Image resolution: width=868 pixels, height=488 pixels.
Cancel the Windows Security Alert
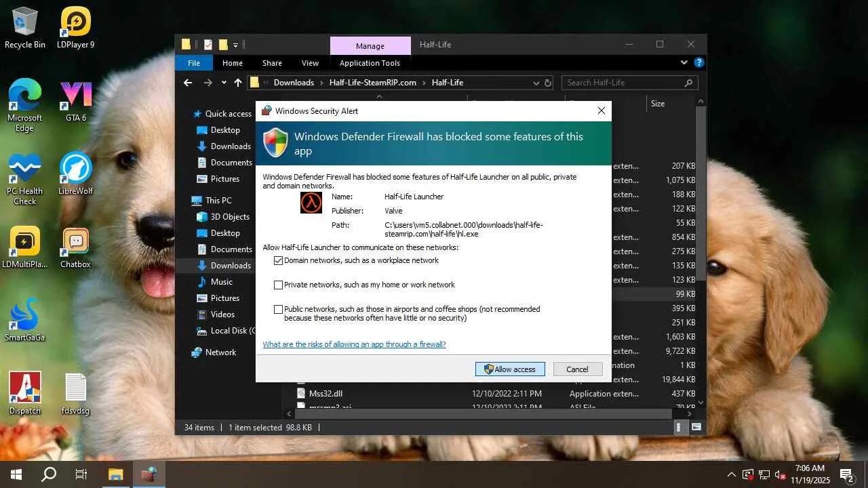[x=578, y=369]
